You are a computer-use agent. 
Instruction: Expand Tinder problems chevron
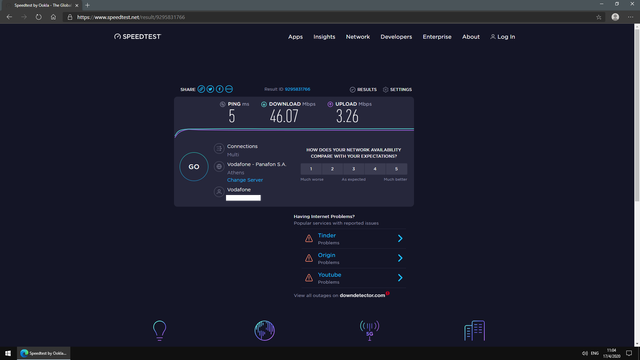click(400, 238)
